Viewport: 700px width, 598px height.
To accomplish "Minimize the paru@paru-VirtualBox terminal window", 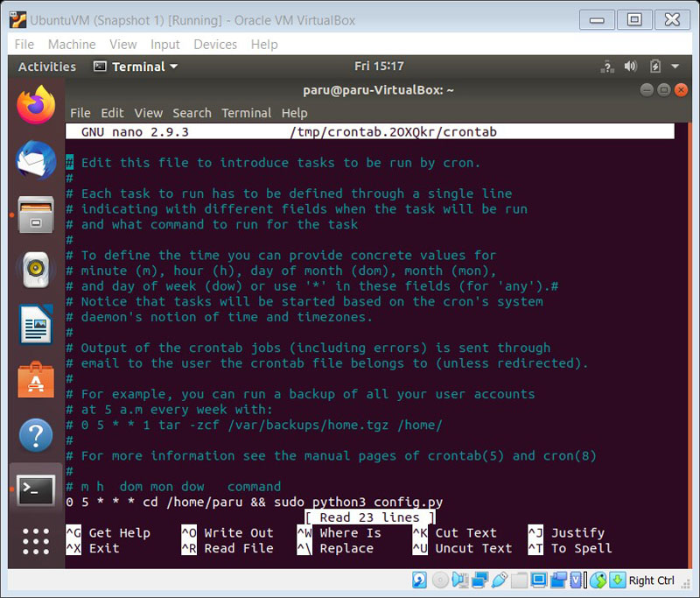I will coord(647,90).
